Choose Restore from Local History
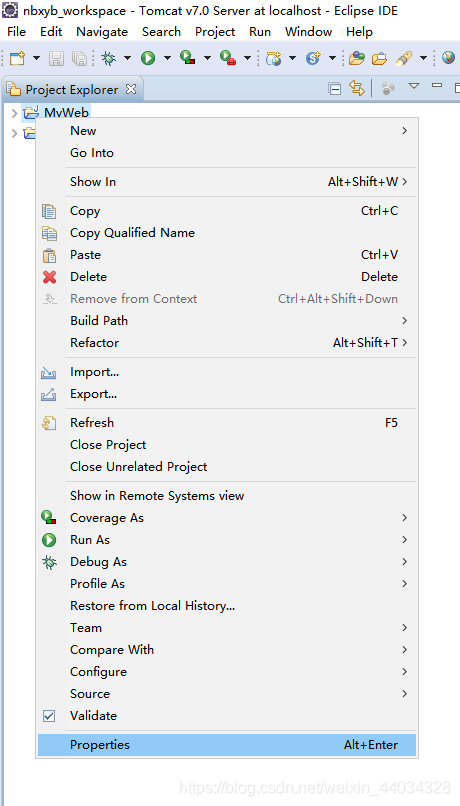The image size is (460, 806). (227, 606)
